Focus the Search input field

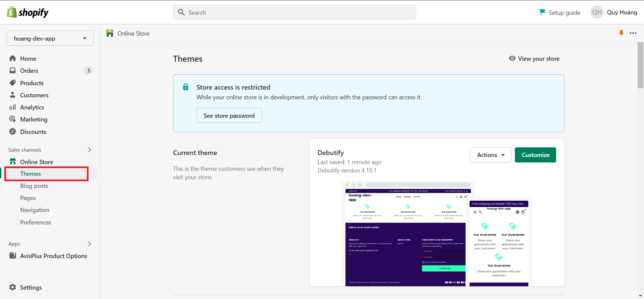294,12
